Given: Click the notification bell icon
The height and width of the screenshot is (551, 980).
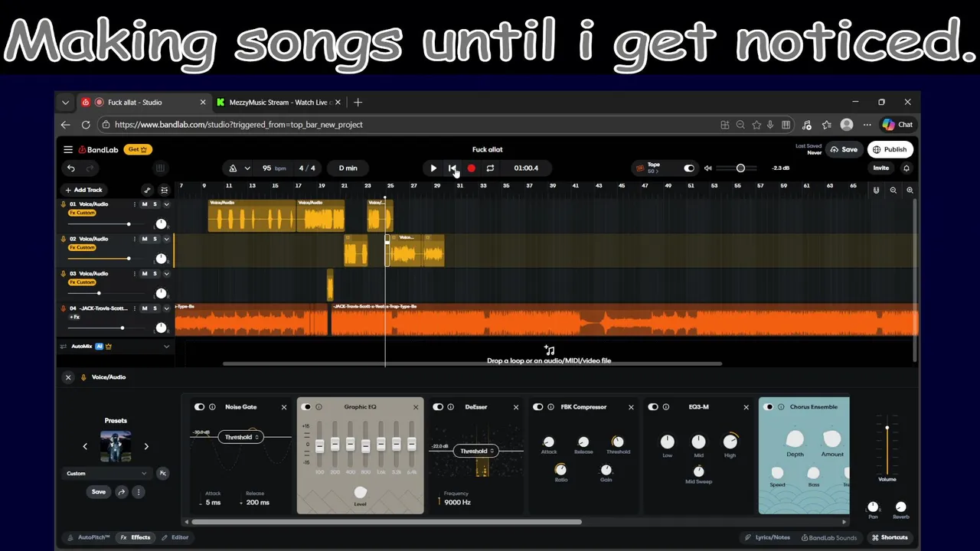Looking at the screenshot, I should pos(906,168).
